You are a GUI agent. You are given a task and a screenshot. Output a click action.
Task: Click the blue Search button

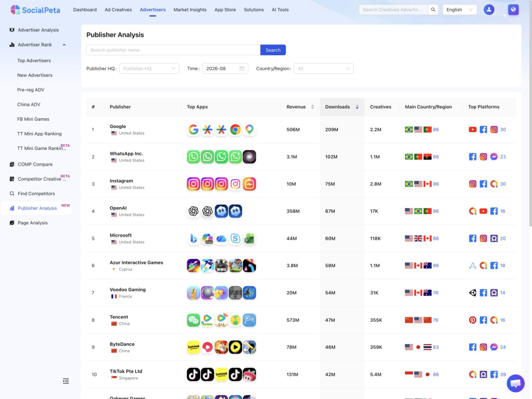[x=273, y=50]
